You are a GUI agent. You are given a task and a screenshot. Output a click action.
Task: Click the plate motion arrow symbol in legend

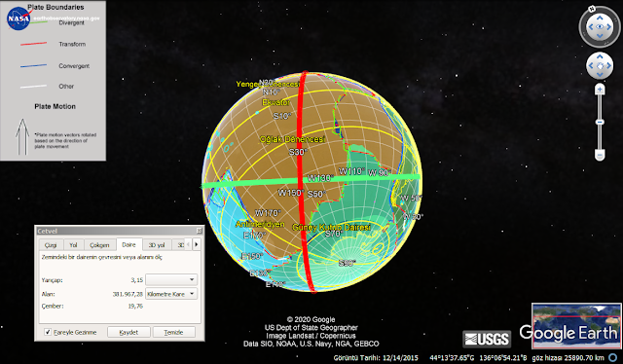tap(22, 136)
